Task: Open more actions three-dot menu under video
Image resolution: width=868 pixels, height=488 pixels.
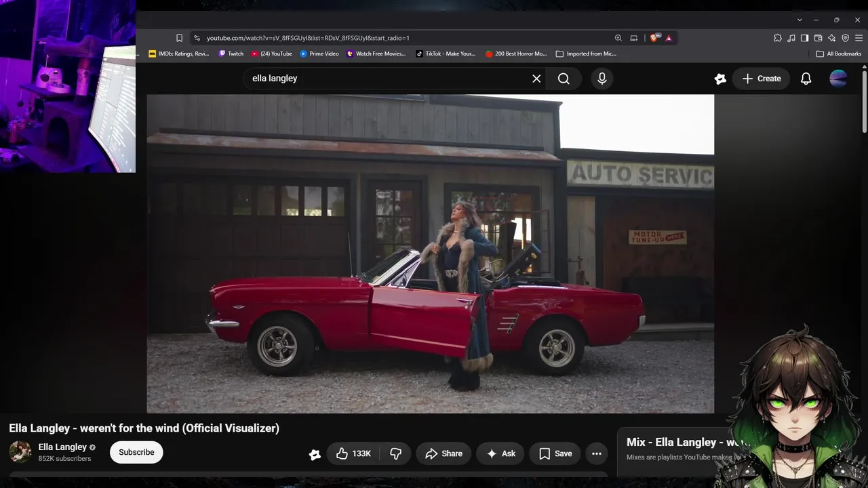Action: click(597, 453)
